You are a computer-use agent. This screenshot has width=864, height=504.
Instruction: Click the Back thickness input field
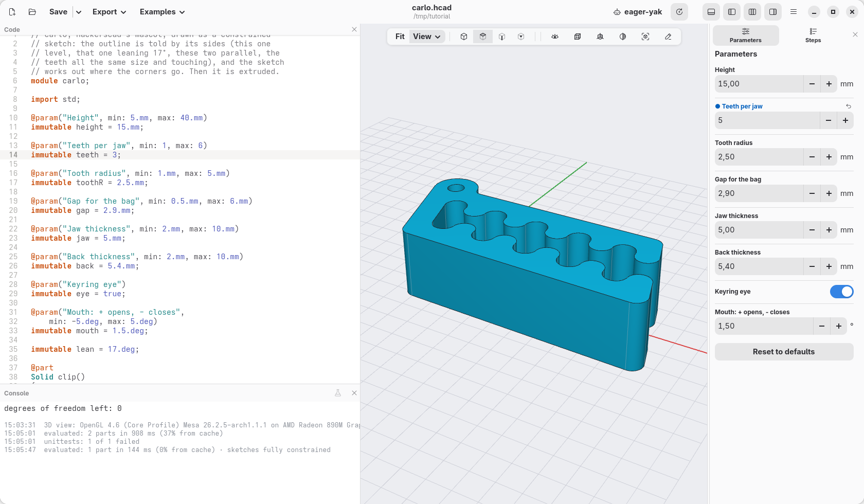pos(759,266)
